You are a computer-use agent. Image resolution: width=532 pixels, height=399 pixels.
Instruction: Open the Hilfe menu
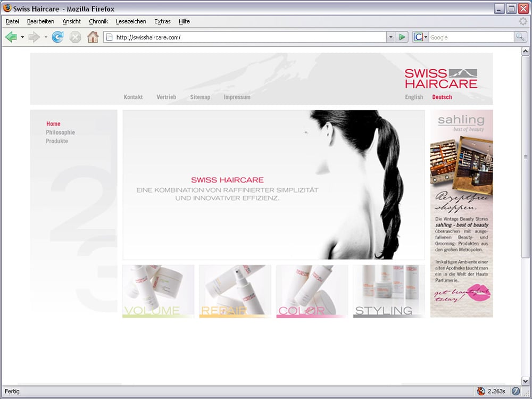184,21
